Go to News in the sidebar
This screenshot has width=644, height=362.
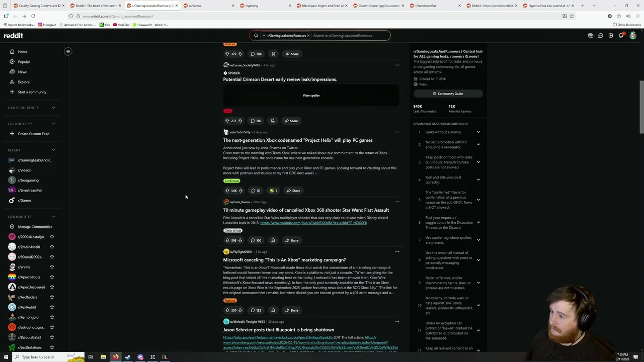(x=22, y=72)
